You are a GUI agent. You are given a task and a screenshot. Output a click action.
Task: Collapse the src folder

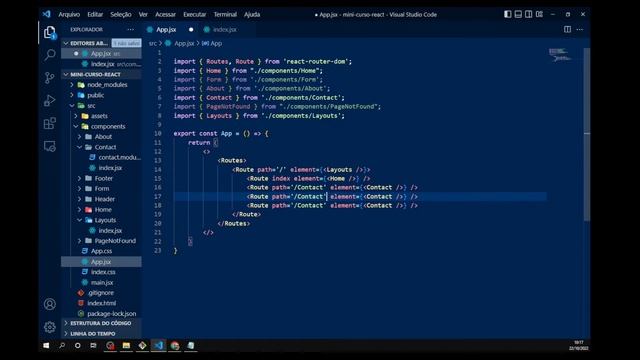coord(72,106)
